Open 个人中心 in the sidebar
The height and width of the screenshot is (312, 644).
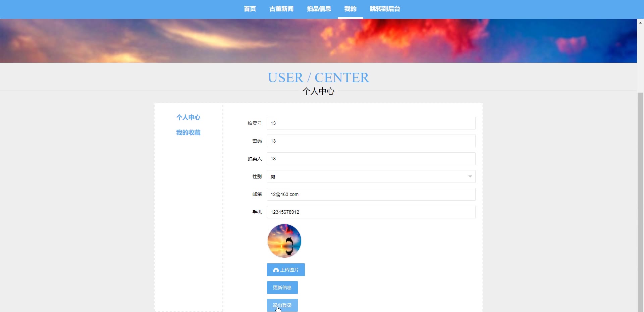pyautogui.click(x=188, y=117)
